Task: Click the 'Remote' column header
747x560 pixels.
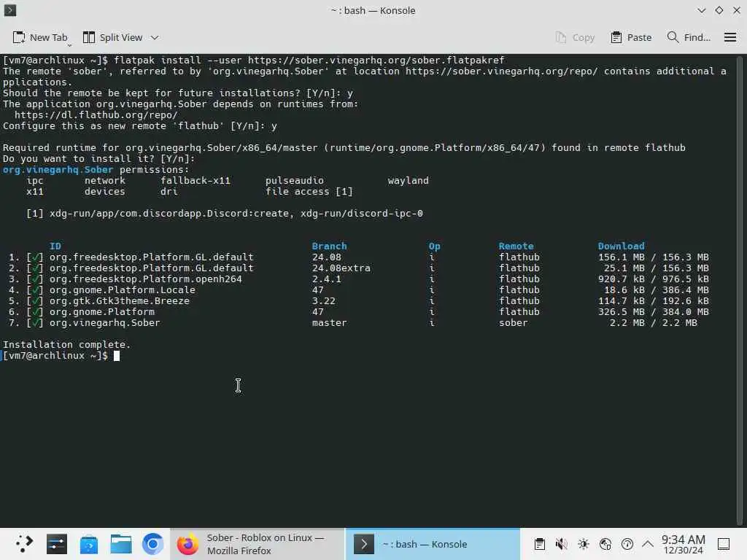Action: (x=516, y=246)
